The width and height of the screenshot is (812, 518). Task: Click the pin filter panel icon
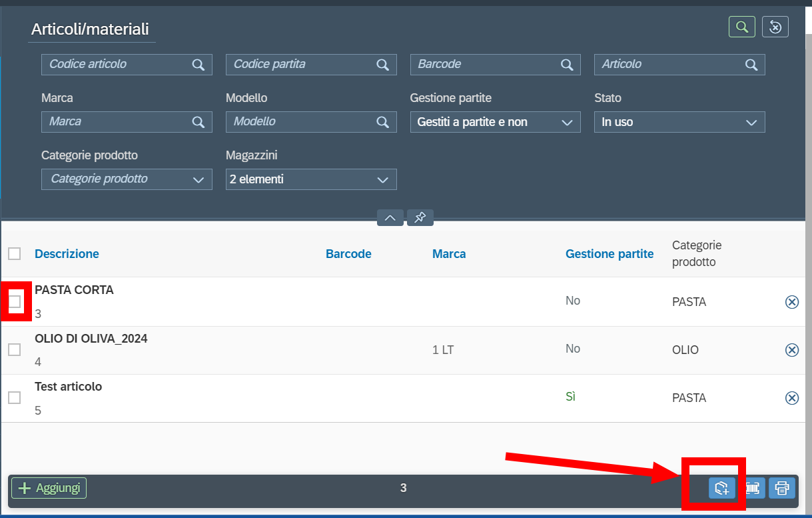(420, 218)
